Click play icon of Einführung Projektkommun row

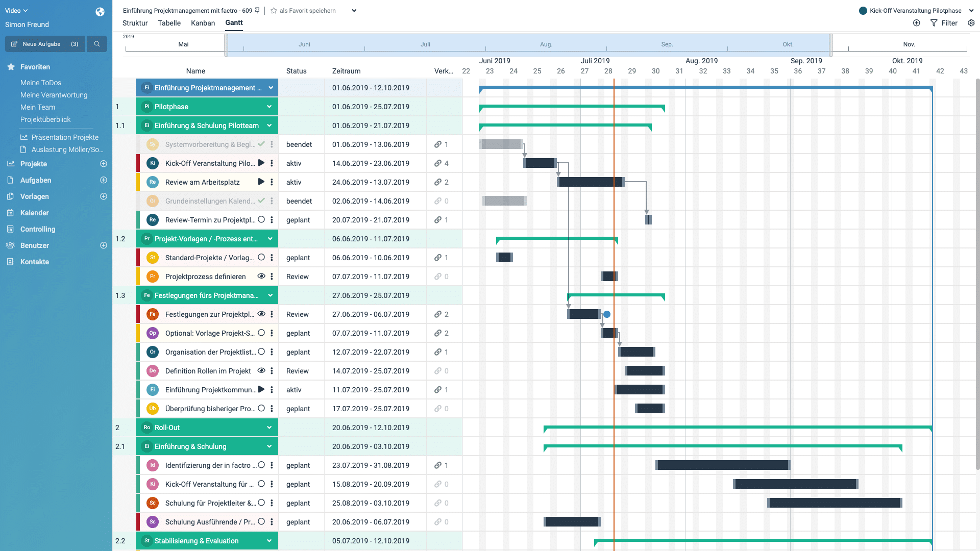point(261,389)
